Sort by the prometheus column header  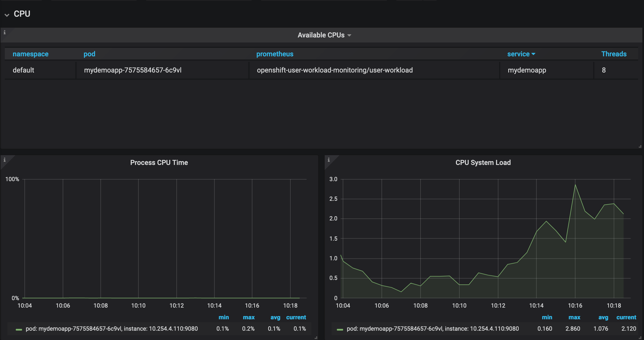point(275,54)
